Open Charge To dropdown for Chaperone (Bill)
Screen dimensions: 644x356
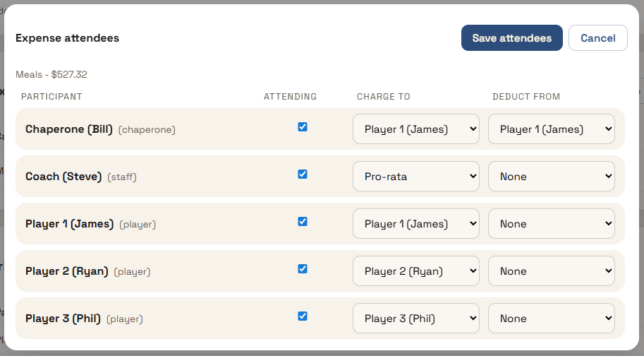pos(415,129)
